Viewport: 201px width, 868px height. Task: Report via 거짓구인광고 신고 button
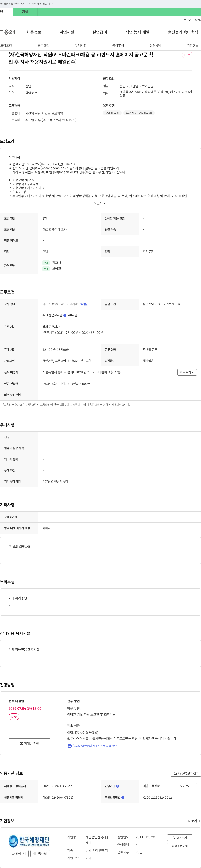tap(186, 773)
